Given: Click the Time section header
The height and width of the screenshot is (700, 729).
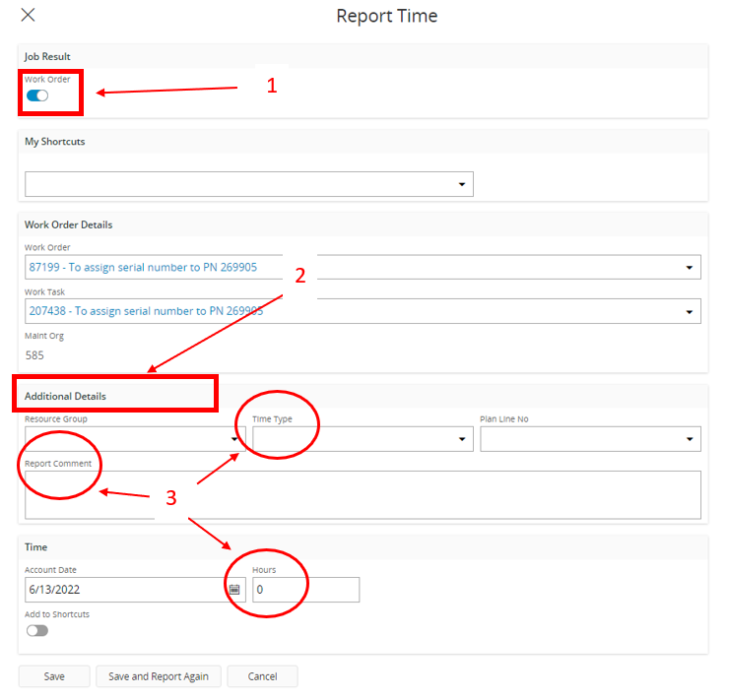Looking at the screenshot, I should pyautogui.click(x=35, y=547).
